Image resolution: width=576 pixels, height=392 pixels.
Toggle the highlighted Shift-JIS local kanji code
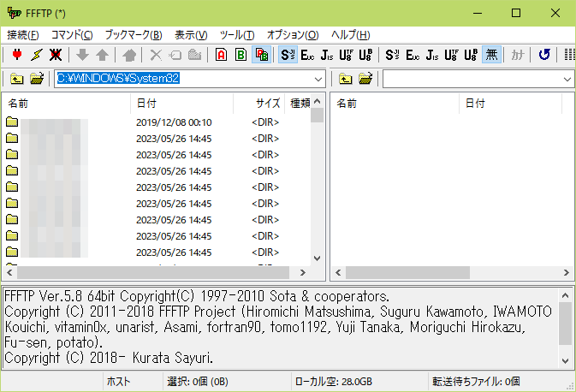click(288, 55)
